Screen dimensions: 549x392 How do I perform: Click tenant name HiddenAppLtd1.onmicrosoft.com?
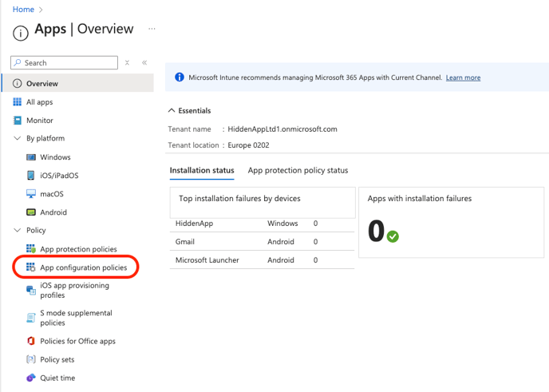click(x=282, y=129)
